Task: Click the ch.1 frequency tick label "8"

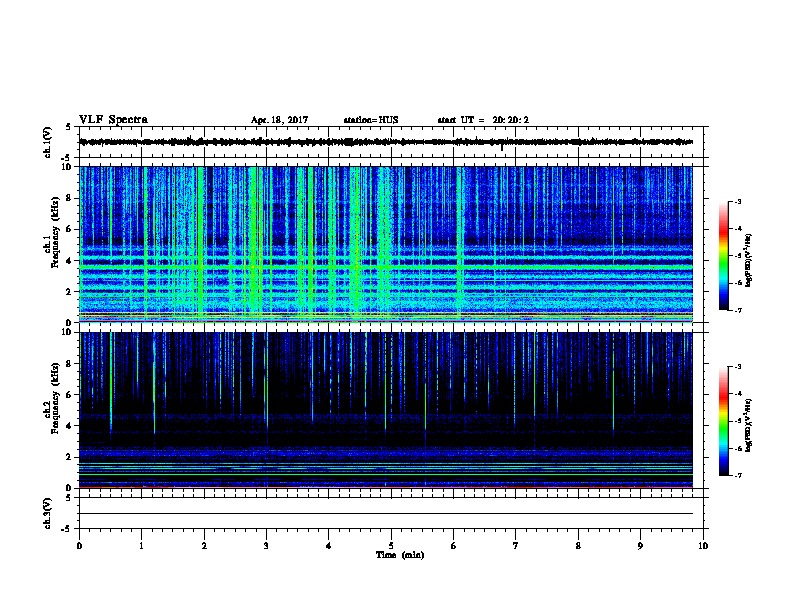Action: pyautogui.click(x=68, y=198)
